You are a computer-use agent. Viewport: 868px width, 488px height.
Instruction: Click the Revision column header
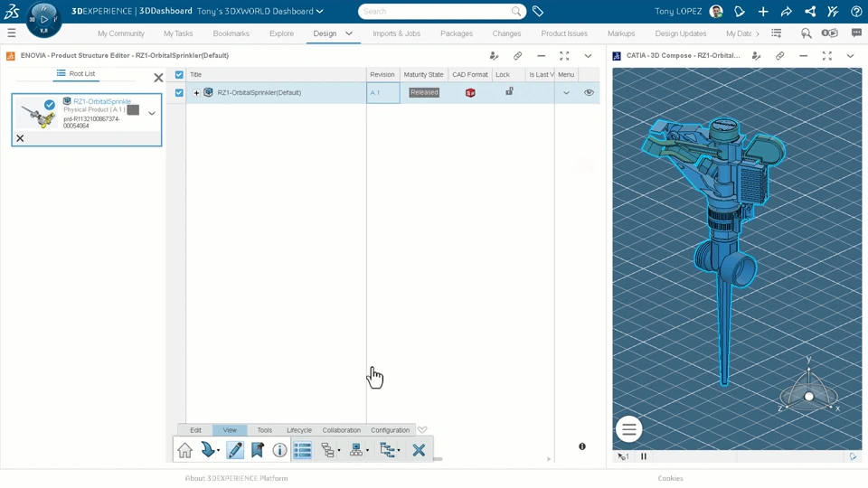[x=382, y=75]
